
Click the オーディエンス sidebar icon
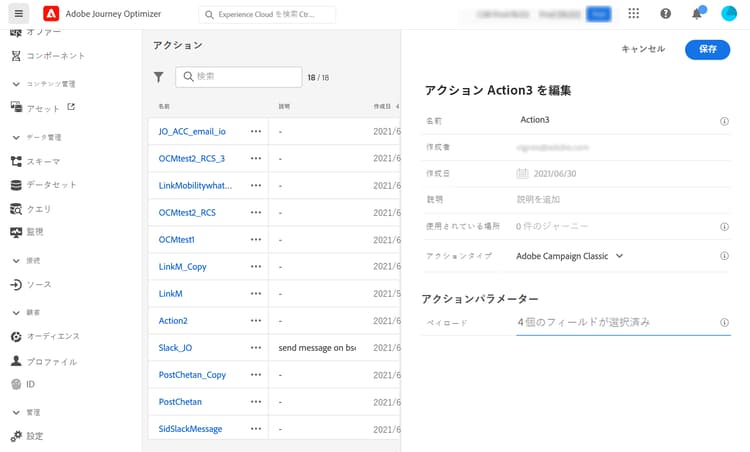(x=16, y=337)
